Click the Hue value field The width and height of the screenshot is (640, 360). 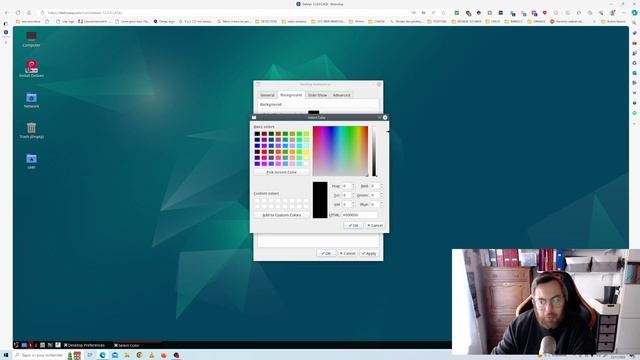coord(348,186)
